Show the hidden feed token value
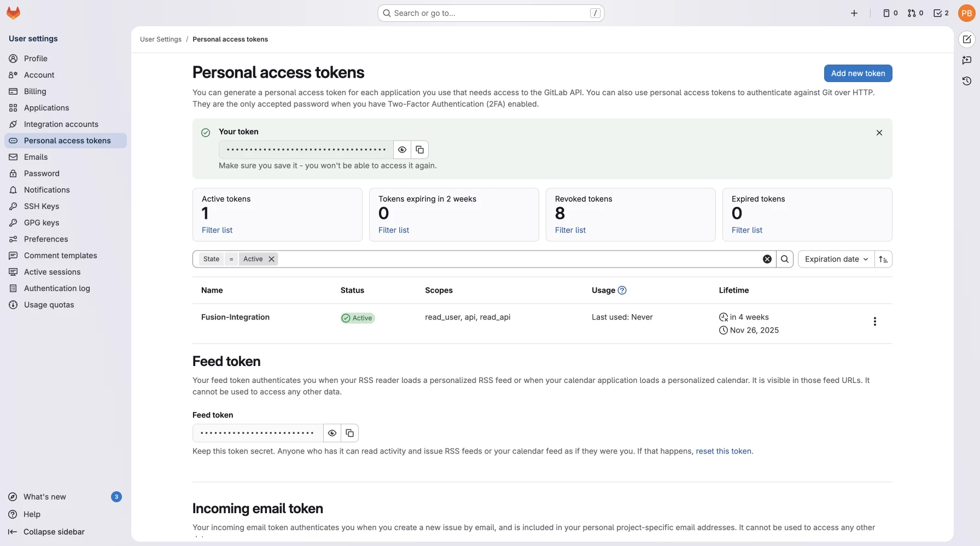The width and height of the screenshot is (980, 546). (x=332, y=433)
